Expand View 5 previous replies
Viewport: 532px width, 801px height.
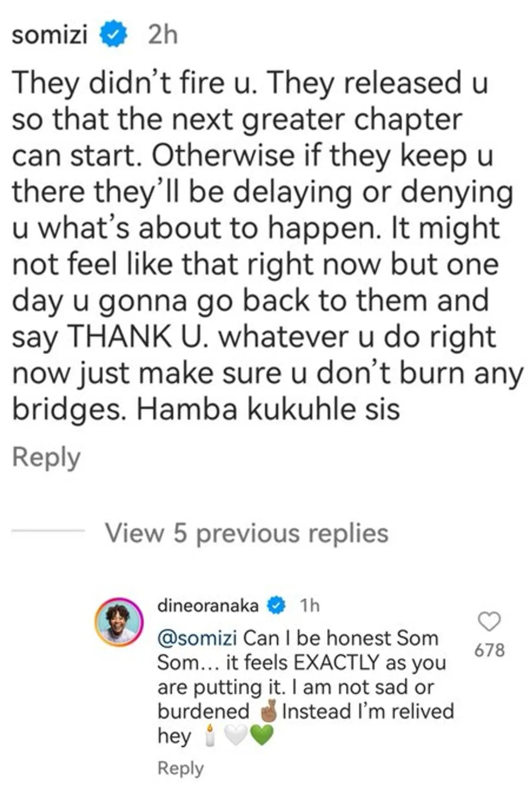[246, 533]
